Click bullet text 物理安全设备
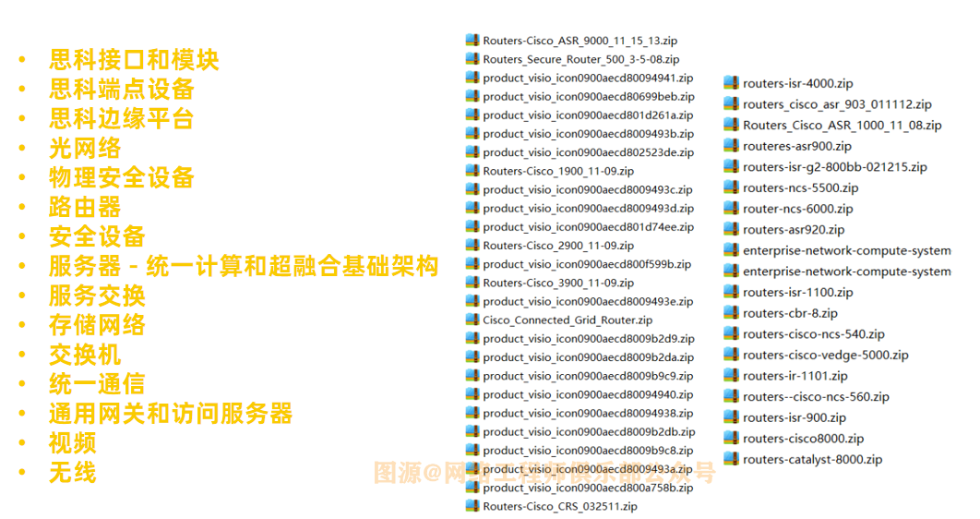Image resolution: width=980 pixels, height=519 pixels. coord(121,177)
